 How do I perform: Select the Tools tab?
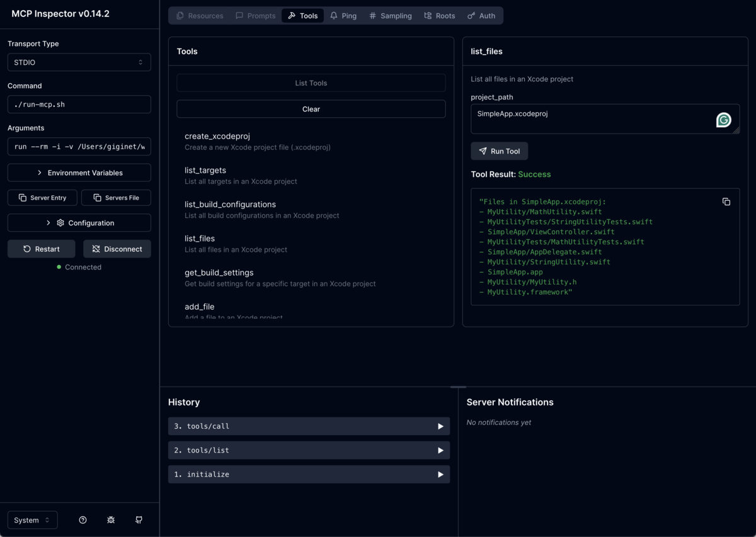[303, 16]
